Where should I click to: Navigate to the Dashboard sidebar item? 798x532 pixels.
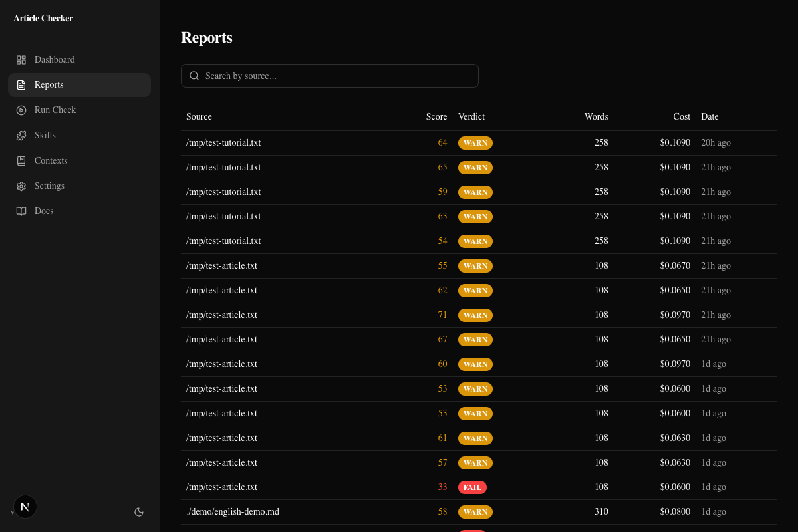point(54,59)
